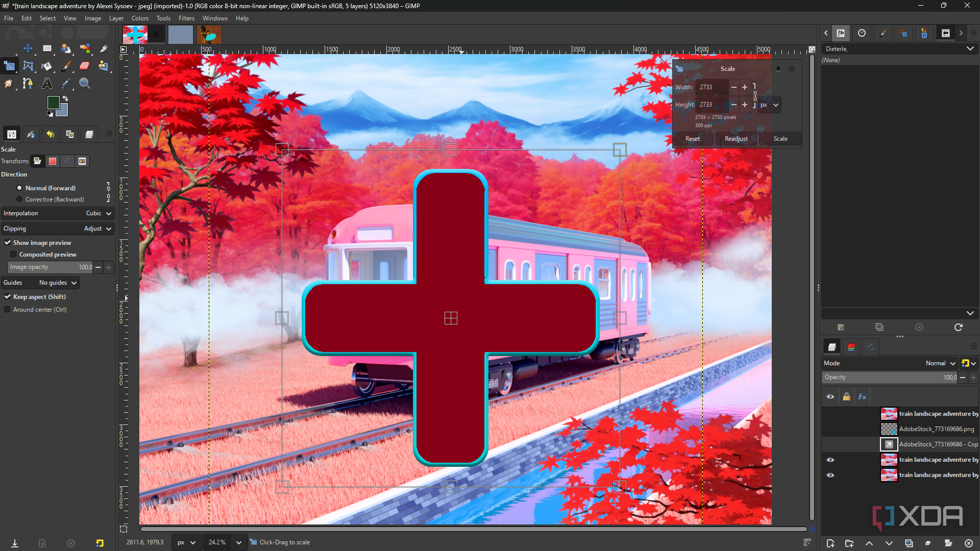Select the Cage Transform tool
The width and height of the screenshot is (980, 551).
click(x=28, y=66)
